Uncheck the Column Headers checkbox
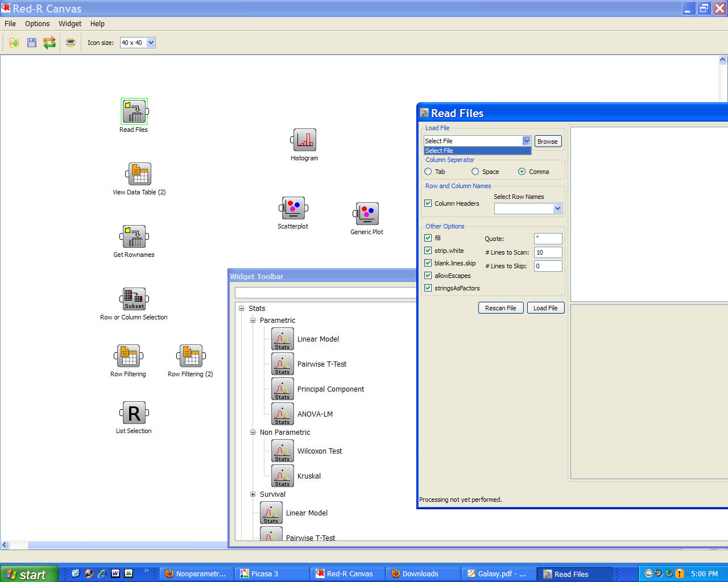This screenshot has width=728, height=582. [x=428, y=203]
